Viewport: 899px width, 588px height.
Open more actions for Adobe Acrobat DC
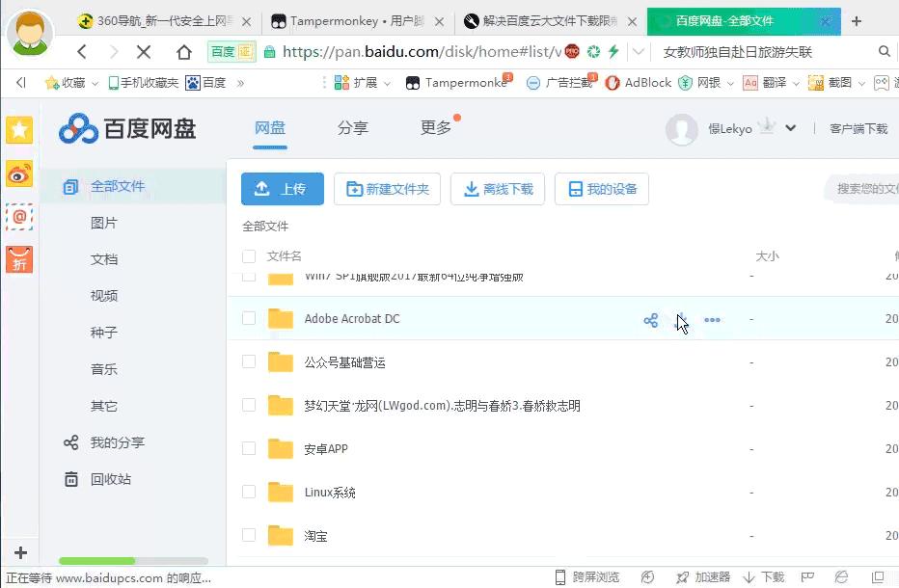click(x=712, y=320)
